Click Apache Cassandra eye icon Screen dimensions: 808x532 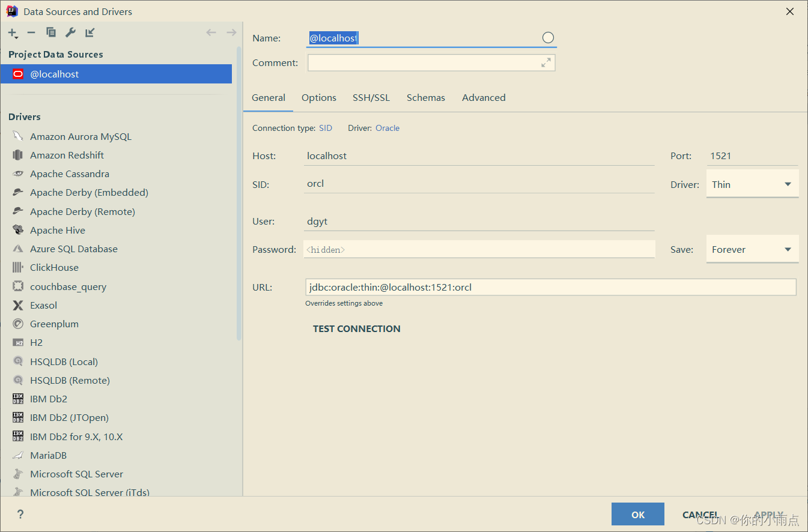pos(18,174)
